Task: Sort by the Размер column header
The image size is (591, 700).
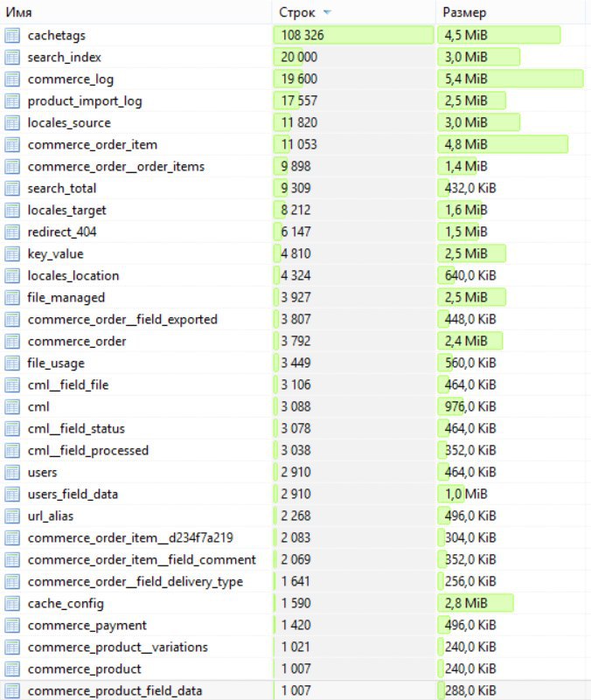Action: coord(511,12)
